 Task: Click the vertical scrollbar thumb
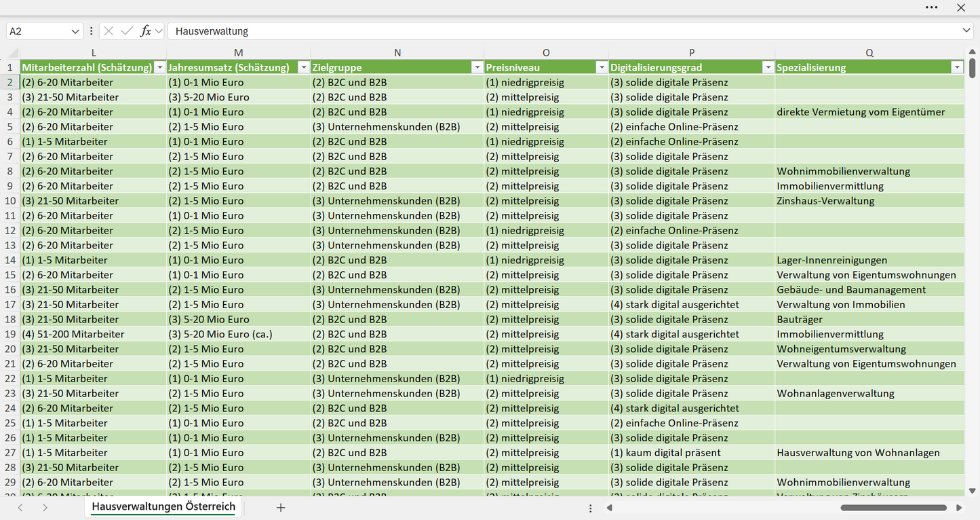click(x=973, y=69)
